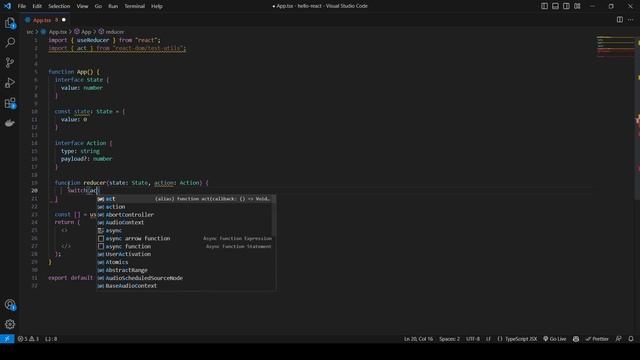Open the Go menu
Image resolution: width=640 pixels, height=360 pixels.
[x=98, y=6]
